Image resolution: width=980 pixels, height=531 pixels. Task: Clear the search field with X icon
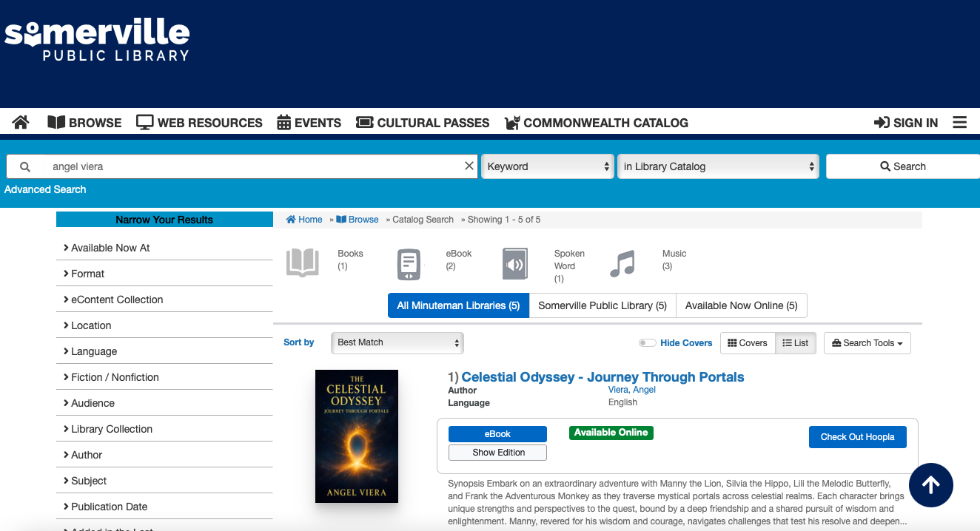pyautogui.click(x=469, y=166)
